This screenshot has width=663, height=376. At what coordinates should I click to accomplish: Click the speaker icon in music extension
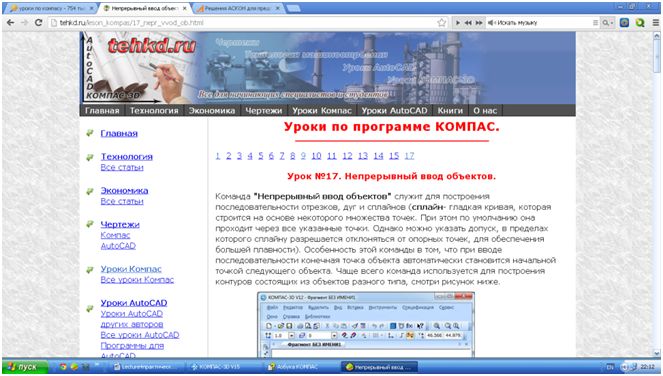[x=491, y=23]
